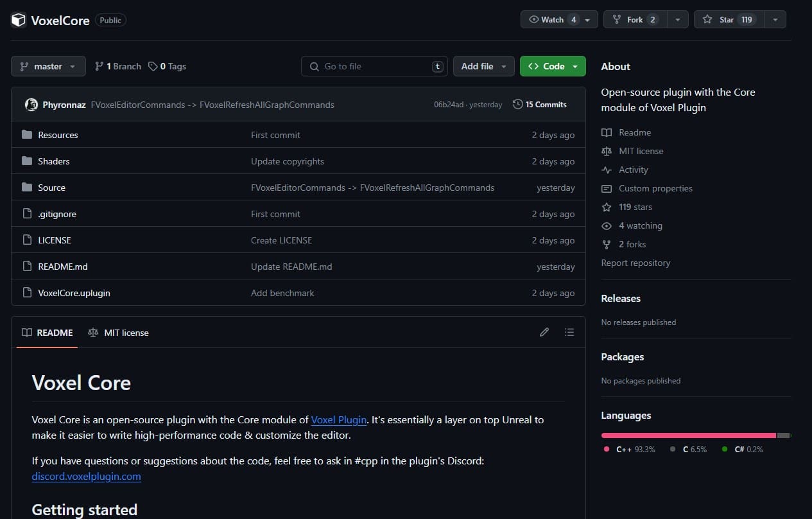Open the master branch selector dropdown
Viewport: 812px width, 519px height.
(48, 66)
